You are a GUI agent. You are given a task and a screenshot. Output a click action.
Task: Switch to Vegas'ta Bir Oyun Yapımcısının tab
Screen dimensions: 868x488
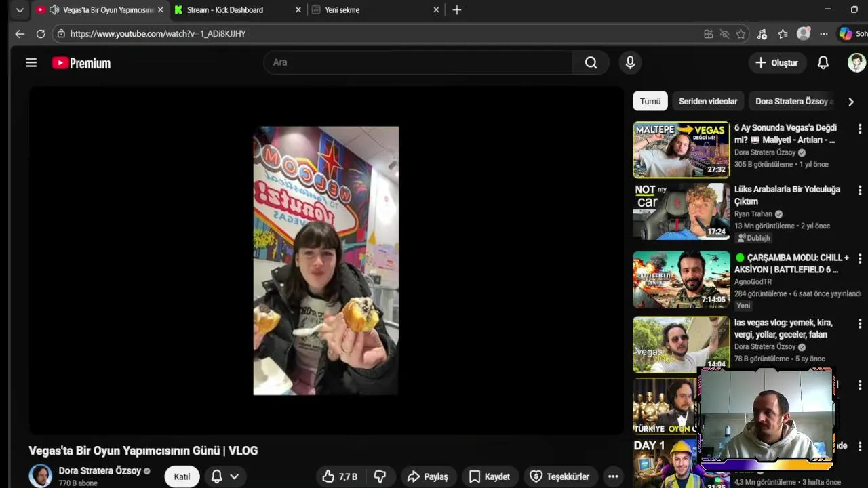[x=100, y=10]
